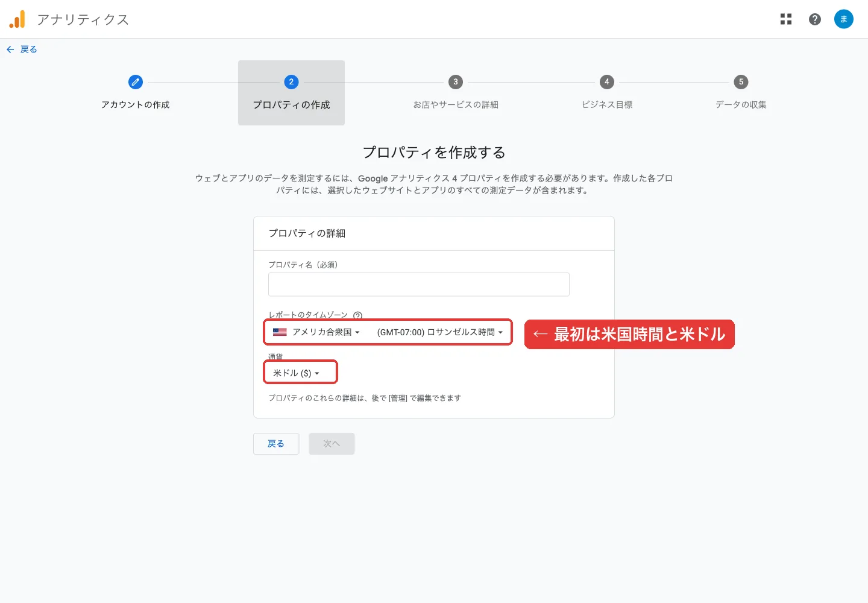Open the 米ドル ($) currency dropdown
The height and width of the screenshot is (603, 868).
pyautogui.click(x=296, y=373)
